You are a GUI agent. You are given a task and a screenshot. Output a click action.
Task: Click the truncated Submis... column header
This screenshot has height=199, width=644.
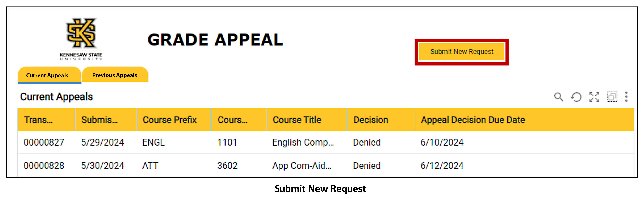pyautogui.click(x=99, y=120)
